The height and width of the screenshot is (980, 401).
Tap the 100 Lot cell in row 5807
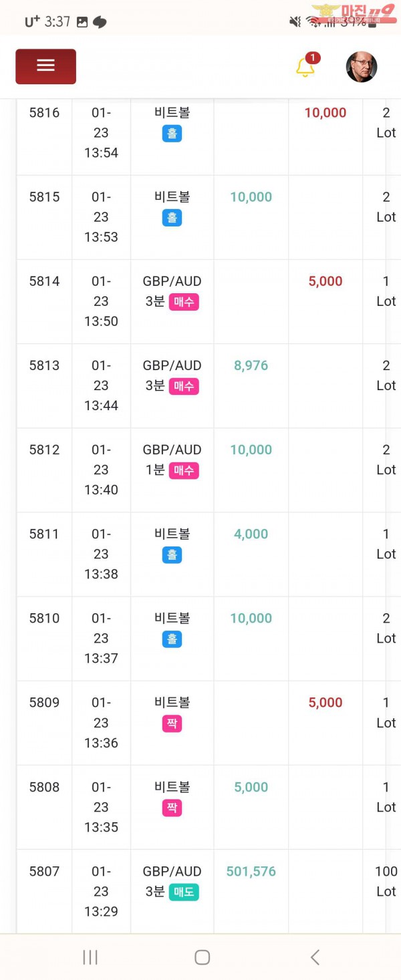click(386, 881)
